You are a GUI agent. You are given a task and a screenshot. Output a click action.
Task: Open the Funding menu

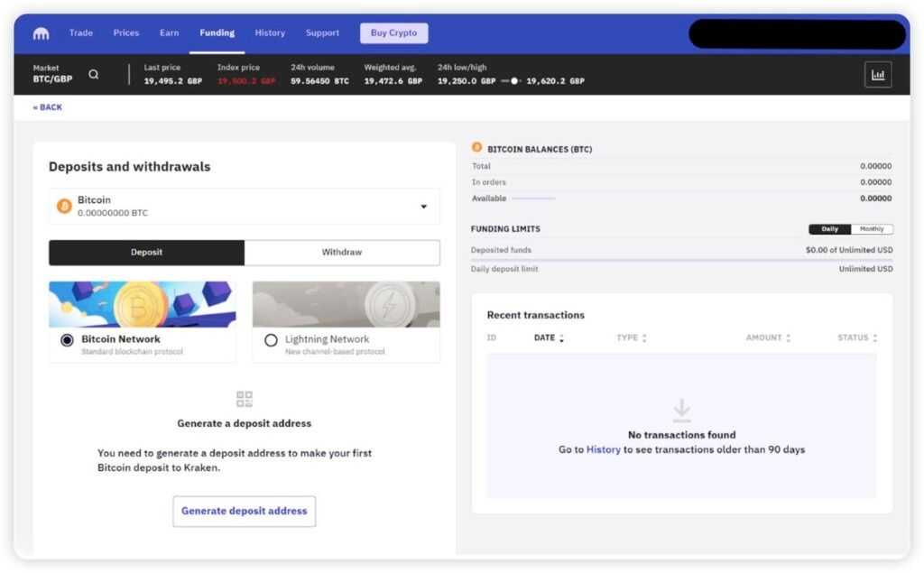click(217, 33)
